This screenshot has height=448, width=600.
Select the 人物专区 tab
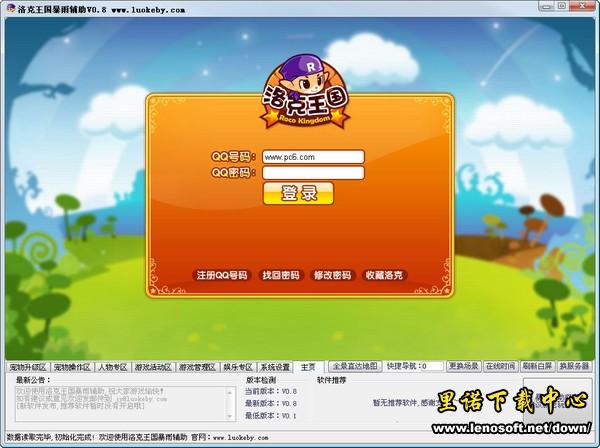coord(112,367)
